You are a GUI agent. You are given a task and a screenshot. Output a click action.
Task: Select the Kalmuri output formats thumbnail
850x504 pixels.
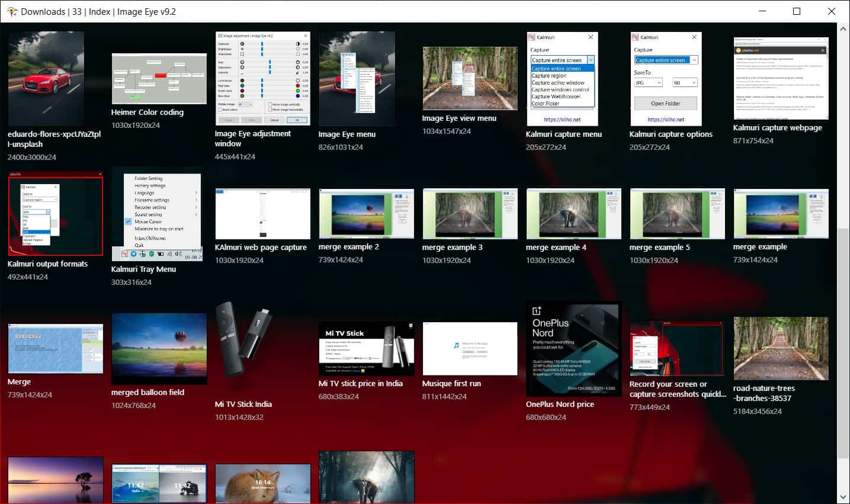point(55,214)
